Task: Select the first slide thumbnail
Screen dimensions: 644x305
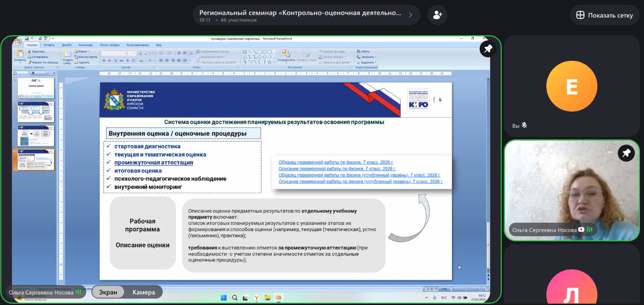Action: [x=36, y=88]
